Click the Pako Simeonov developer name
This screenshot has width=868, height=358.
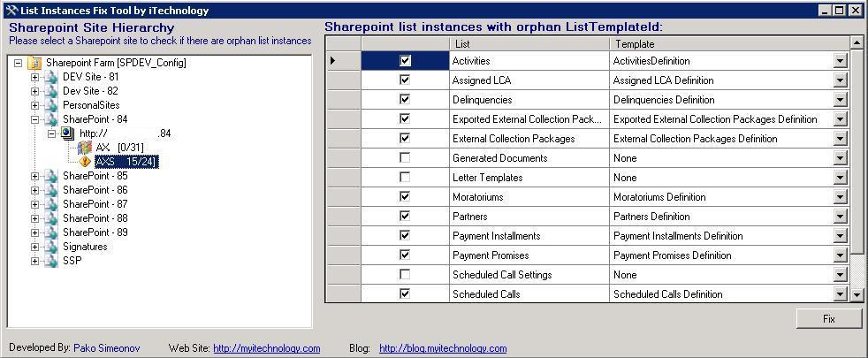pyautogui.click(x=106, y=348)
